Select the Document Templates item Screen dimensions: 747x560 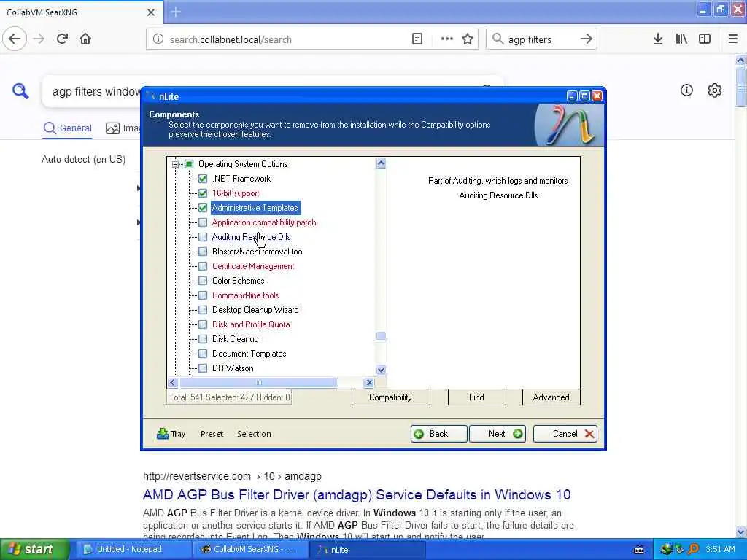tap(249, 354)
